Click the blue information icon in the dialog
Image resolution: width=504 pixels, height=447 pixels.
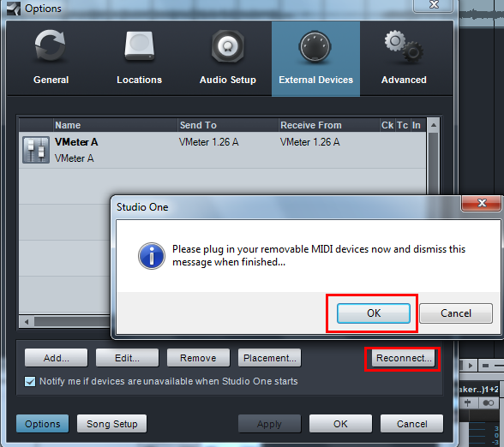[152, 256]
